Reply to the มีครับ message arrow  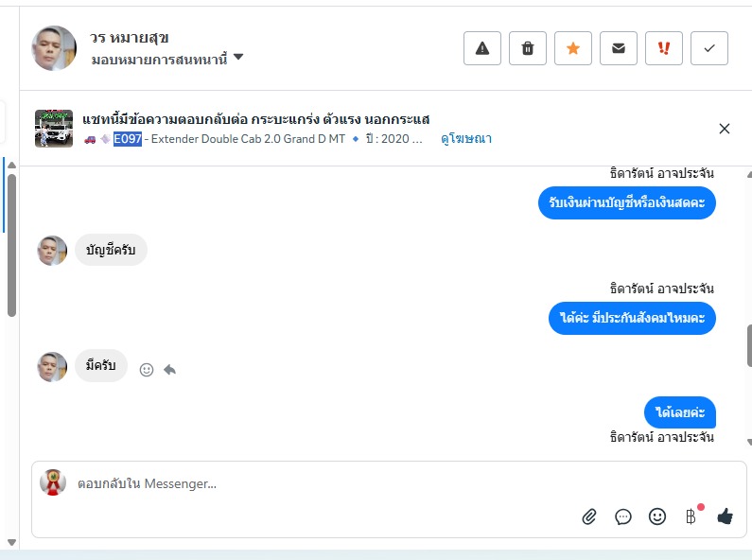click(x=169, y=370)
